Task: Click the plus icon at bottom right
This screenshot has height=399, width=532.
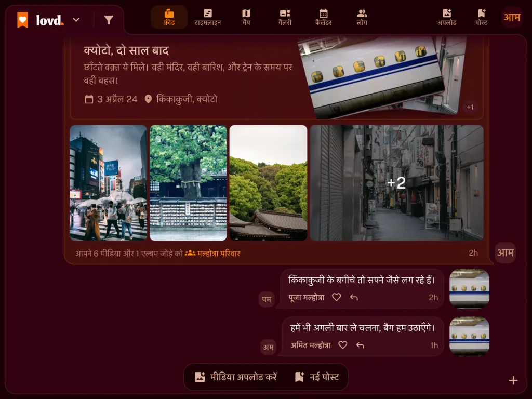Action: [513, 380]
